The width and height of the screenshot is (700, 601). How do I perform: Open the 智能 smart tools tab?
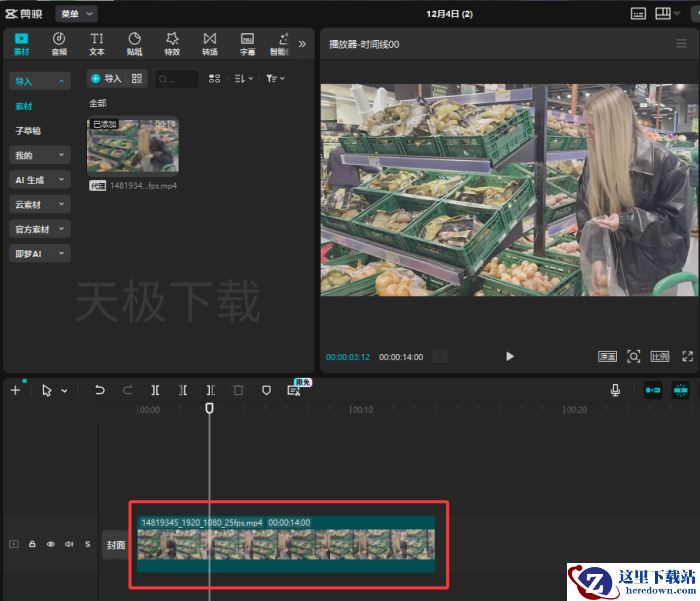coord(280,44)
